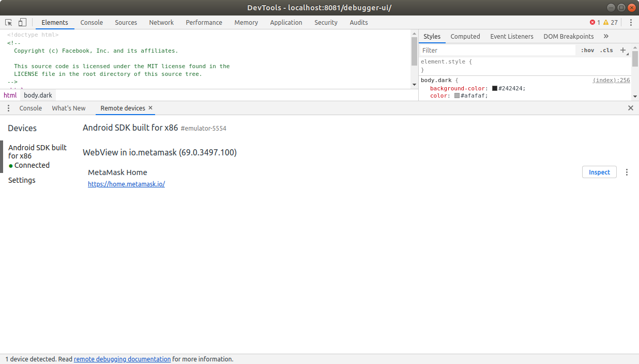The image size is (639, 364).
Task: Switch to the Elements tab
Action: point(55,22)
